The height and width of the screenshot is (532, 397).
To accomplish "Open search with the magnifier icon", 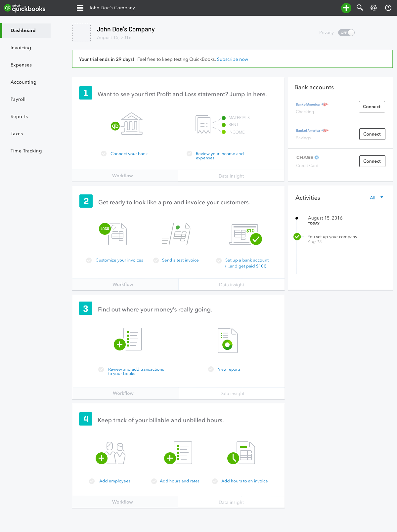I will [x=360, y=8].
